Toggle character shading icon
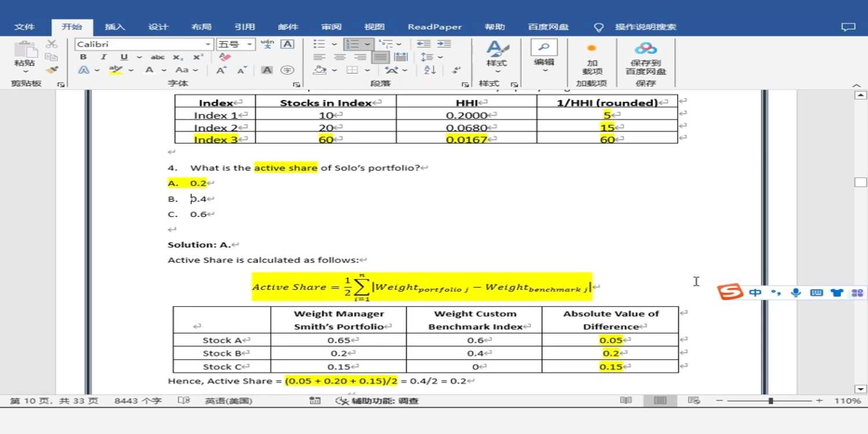This screenshot has height=434, width=868. pyautogui.click(x=267, y=70)
